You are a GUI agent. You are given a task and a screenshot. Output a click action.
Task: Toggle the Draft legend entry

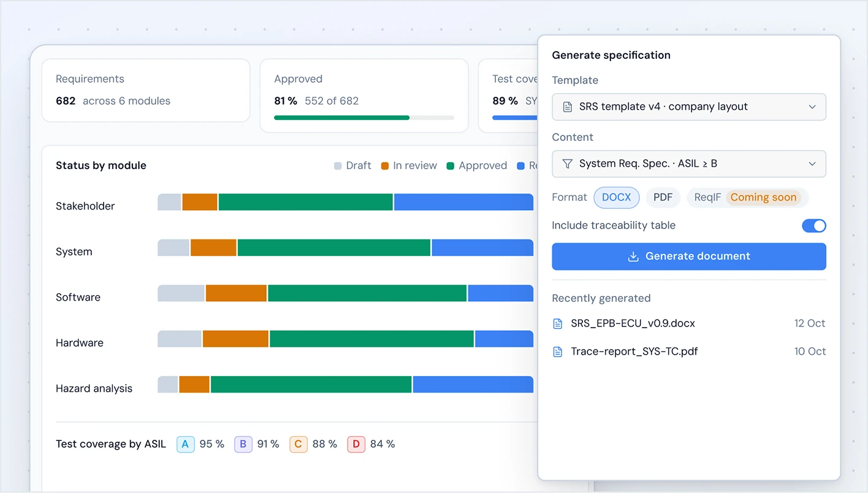pyautogui.click(x=352, y=165)
